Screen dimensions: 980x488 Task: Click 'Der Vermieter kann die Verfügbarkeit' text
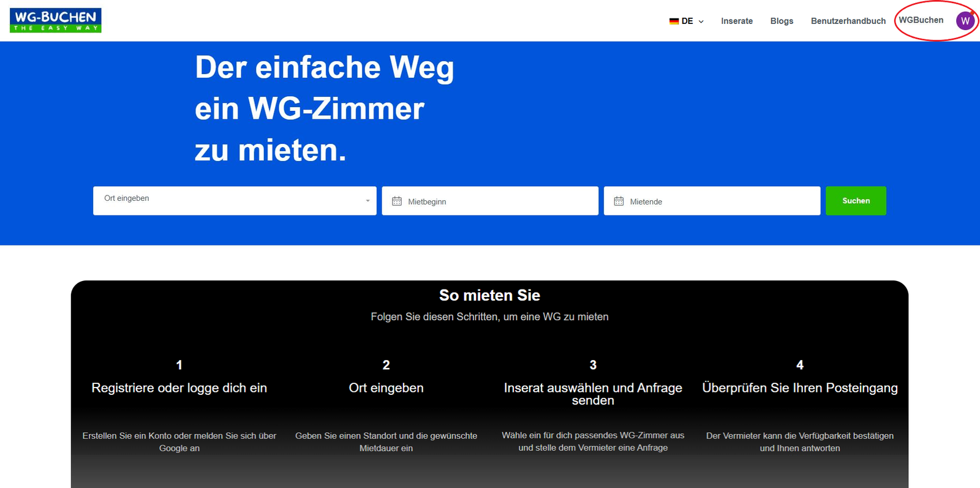click(800, 442)
